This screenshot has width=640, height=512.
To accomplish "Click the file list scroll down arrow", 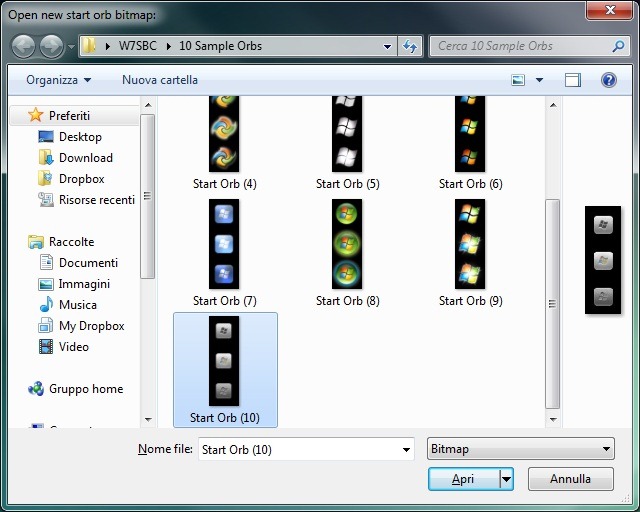I will (553, 419).
